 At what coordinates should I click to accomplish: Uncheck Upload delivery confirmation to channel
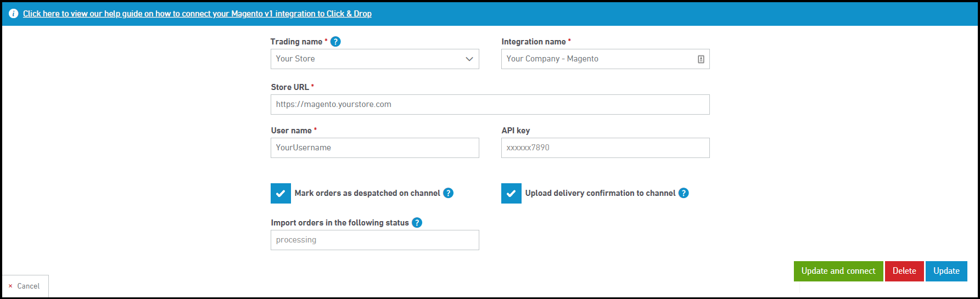[511, 194]
